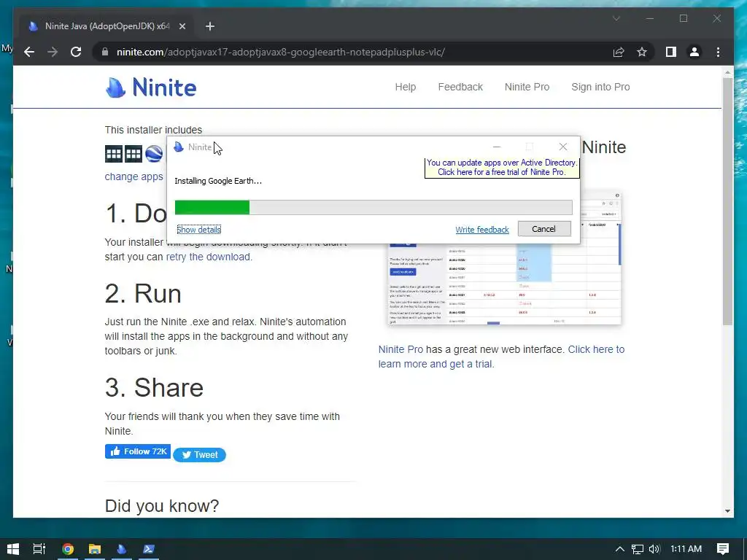Viewport: 747px width, 560px height.
Task: Open the tab search dropdown arrow
Action: coord(616,18)
